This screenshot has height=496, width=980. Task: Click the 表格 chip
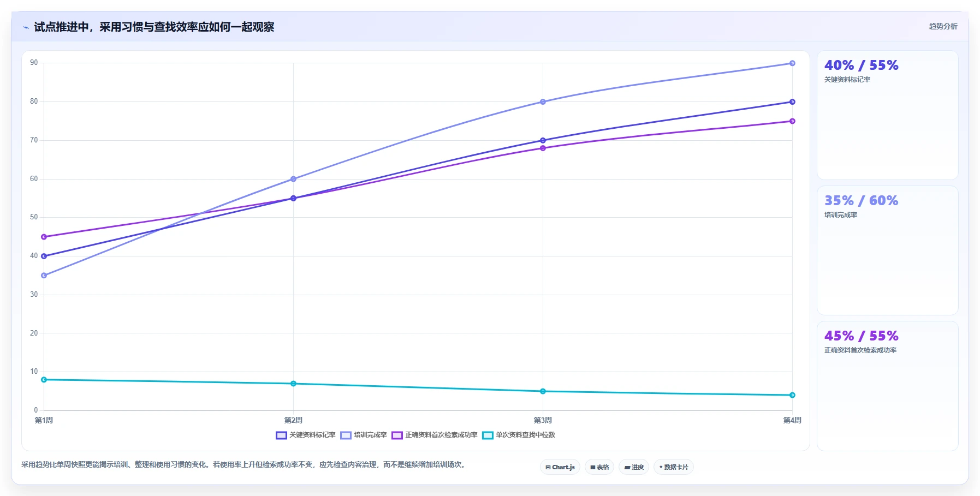[x=599, y=467]
